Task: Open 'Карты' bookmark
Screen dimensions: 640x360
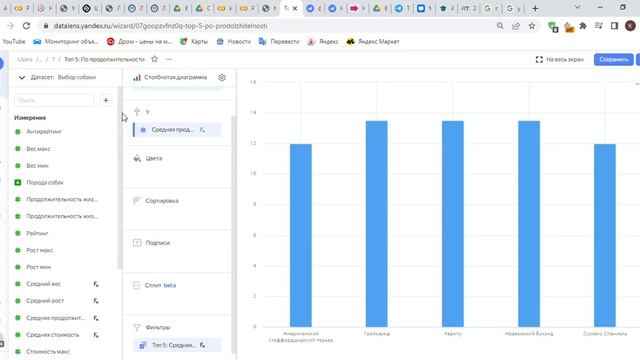Action: pos(194,42)
